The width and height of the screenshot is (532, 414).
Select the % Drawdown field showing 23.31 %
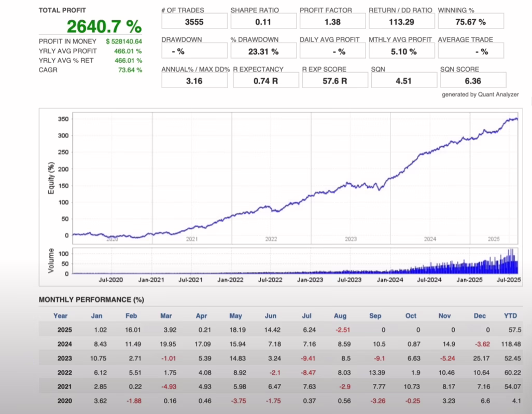(x=263, y=51)
